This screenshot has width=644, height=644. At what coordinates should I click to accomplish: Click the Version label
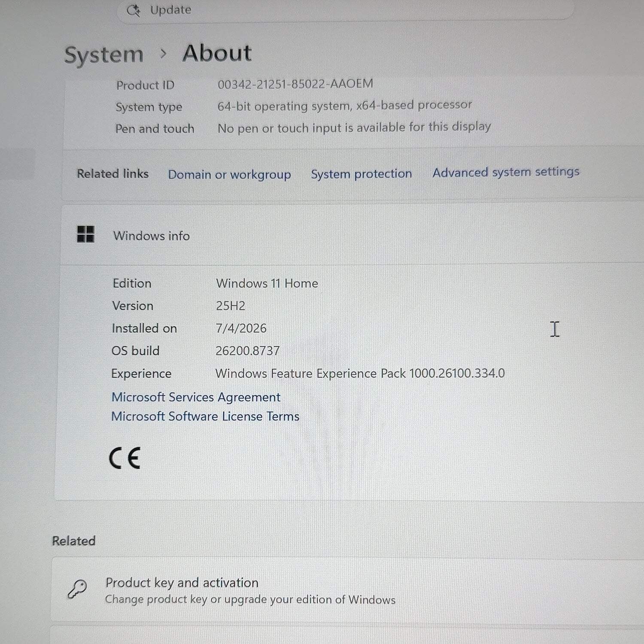(133, 306)
